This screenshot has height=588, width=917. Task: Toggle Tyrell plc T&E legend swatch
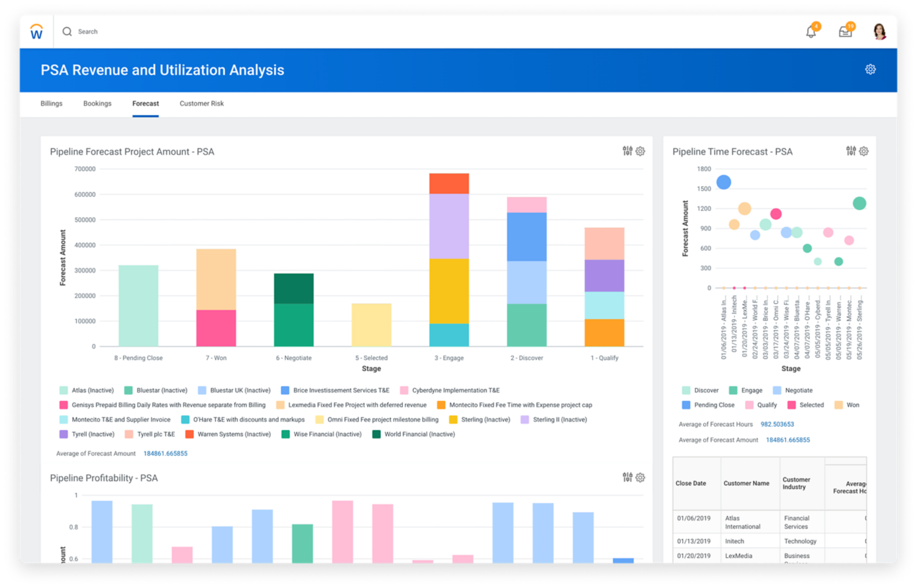129,435
